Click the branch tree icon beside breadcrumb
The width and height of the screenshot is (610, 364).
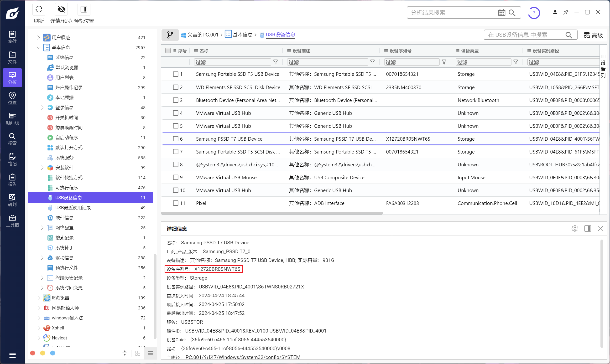click(x=170, y=35)
